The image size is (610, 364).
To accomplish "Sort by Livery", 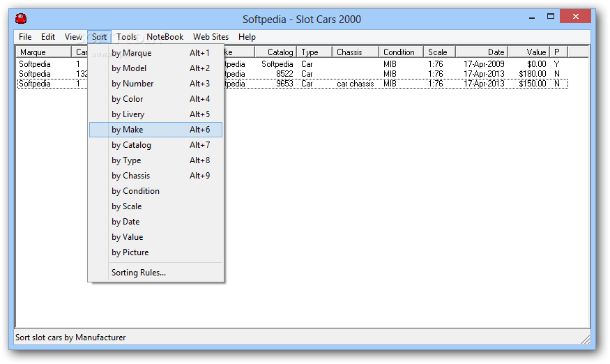I will [155, 114].
